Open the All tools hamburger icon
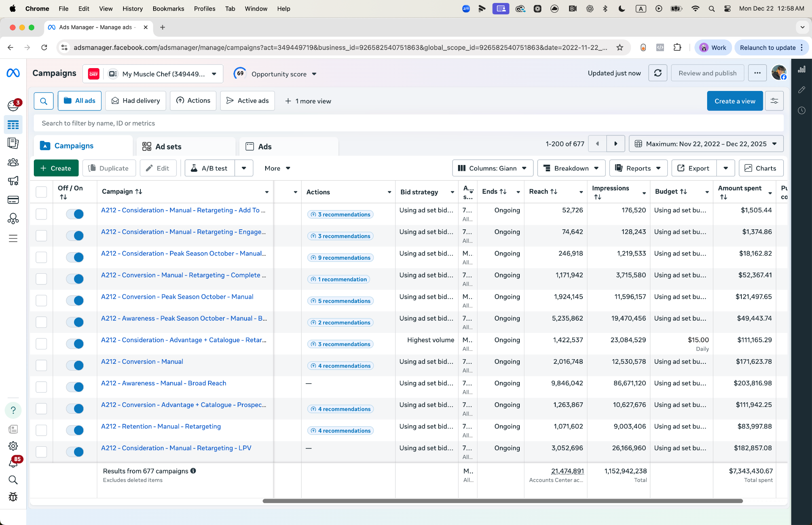The width and height of the screenshot is (812, 525). [13, 239]
